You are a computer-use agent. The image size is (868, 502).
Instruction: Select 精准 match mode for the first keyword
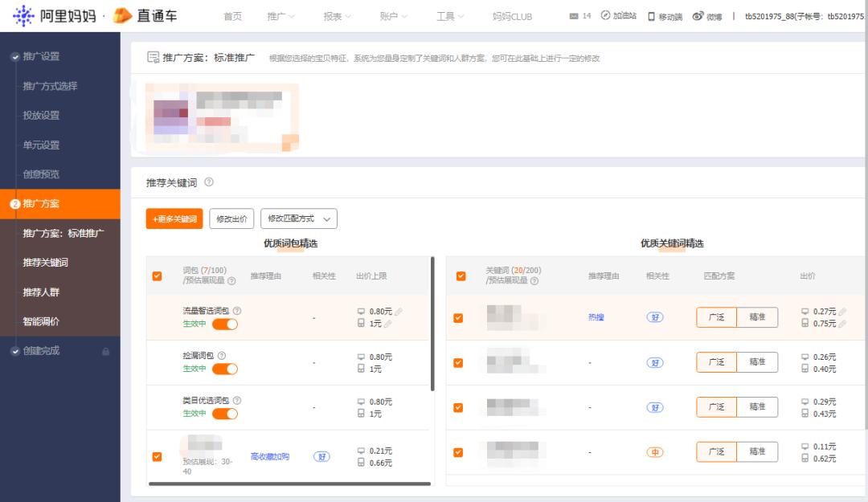pos(758,316)
